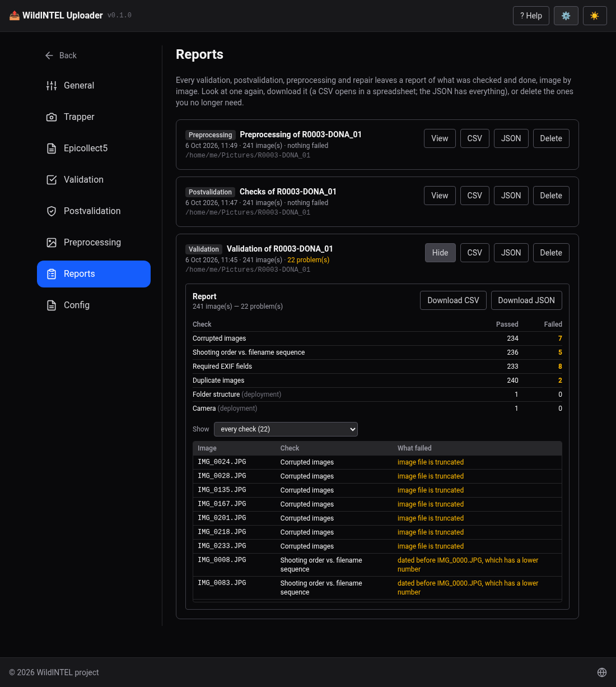
Task: Click JSON in Validation report row
Action: click(x=511, y=253)
